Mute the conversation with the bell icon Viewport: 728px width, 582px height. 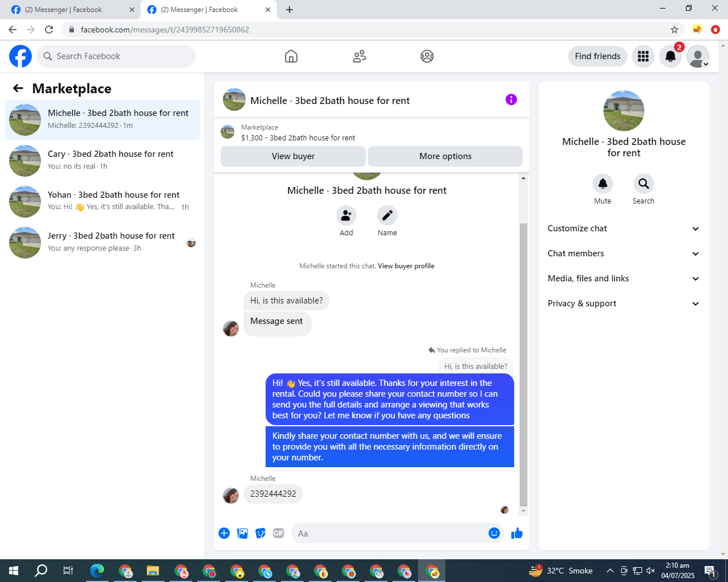click(x=603, y=184)
